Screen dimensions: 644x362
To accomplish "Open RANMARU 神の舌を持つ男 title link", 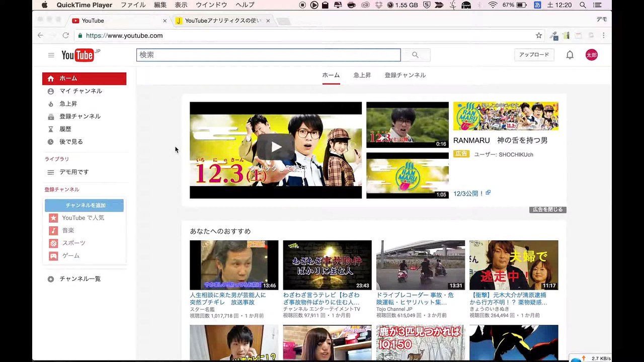I will coord(500,141).
